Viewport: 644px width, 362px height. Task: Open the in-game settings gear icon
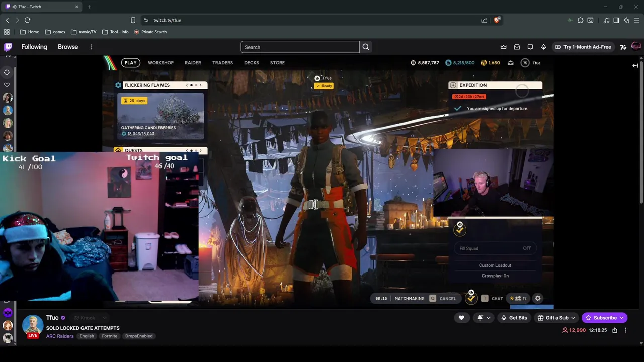538,298
